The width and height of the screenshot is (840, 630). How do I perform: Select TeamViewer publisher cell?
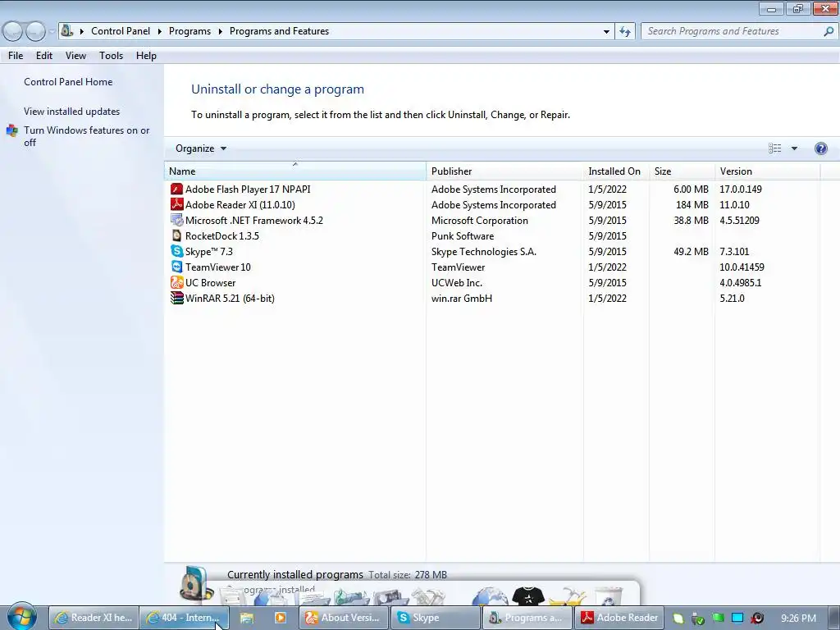[458, 267]
